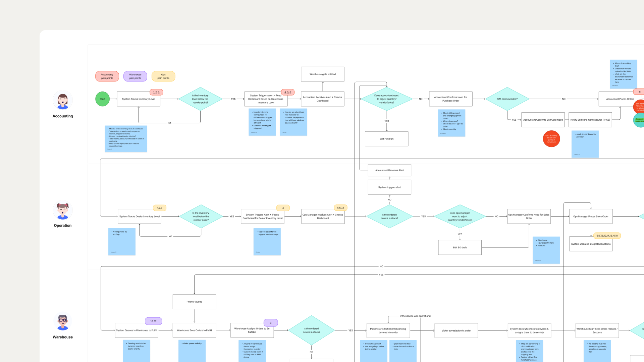Select the Is the ordered device in stock? diamond in the Operation lane
This screenshot has width=644, height=362.
pos(389,217)
